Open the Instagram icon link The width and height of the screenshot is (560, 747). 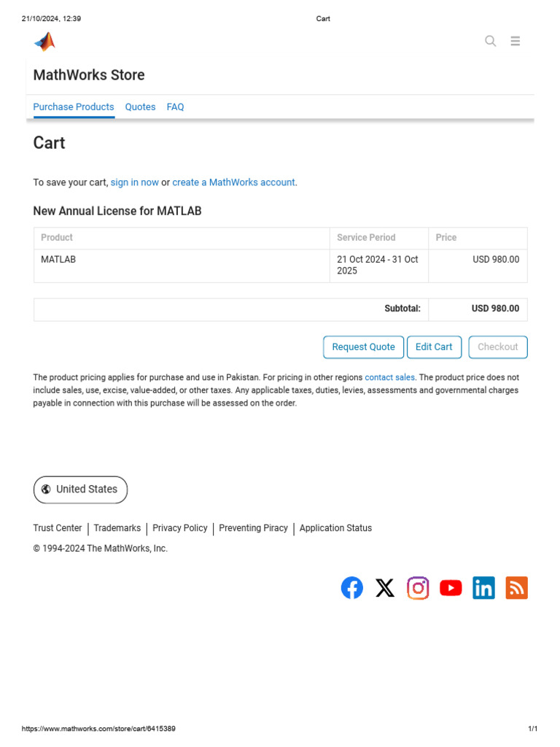418,588
